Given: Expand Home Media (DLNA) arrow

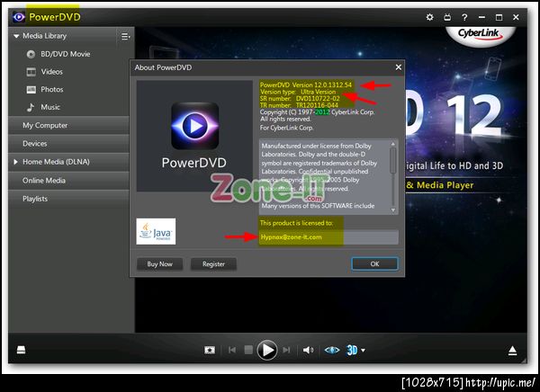Looking at the screenshot, I should tap(15, 162).
